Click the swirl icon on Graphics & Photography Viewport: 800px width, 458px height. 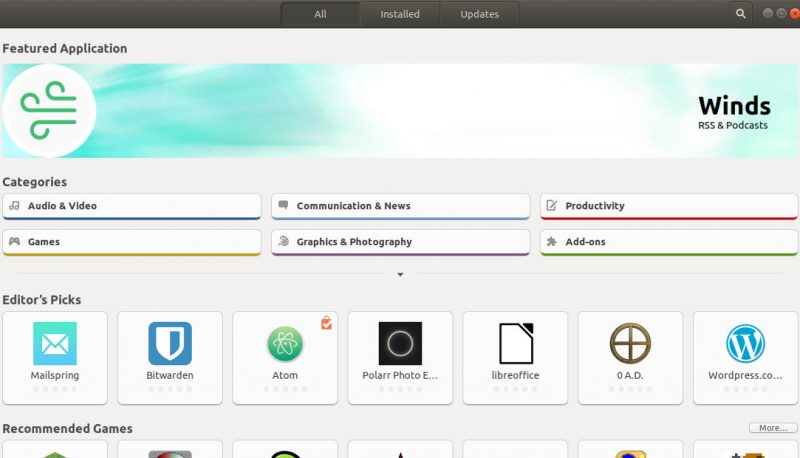[x=283, y=241]
